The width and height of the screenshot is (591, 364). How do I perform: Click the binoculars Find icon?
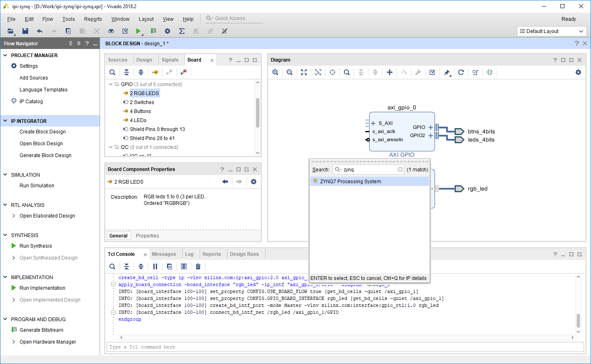pos(111,31)
